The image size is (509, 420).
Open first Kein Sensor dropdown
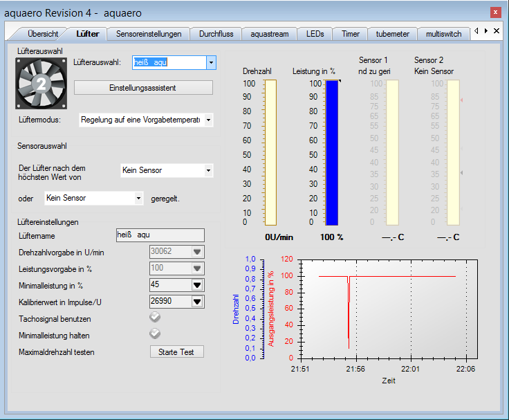[x=208, y=170]
